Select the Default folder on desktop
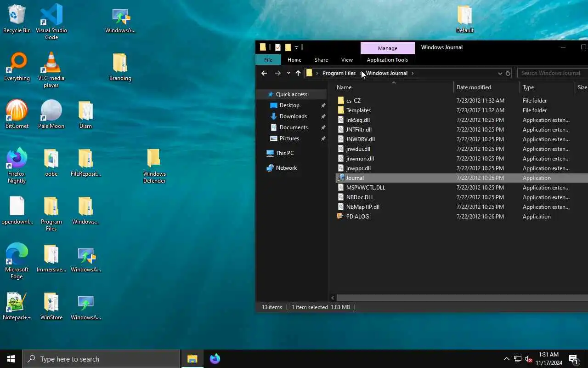Image resolution: width=588 pixels, height=368 pixels. pyautogui.click(x=465, y=19)
